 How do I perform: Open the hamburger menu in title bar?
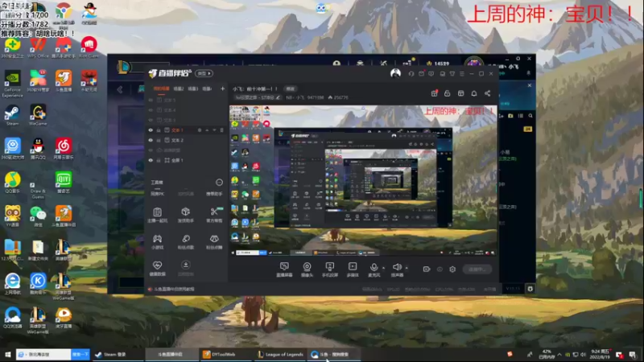pos(462,74)
